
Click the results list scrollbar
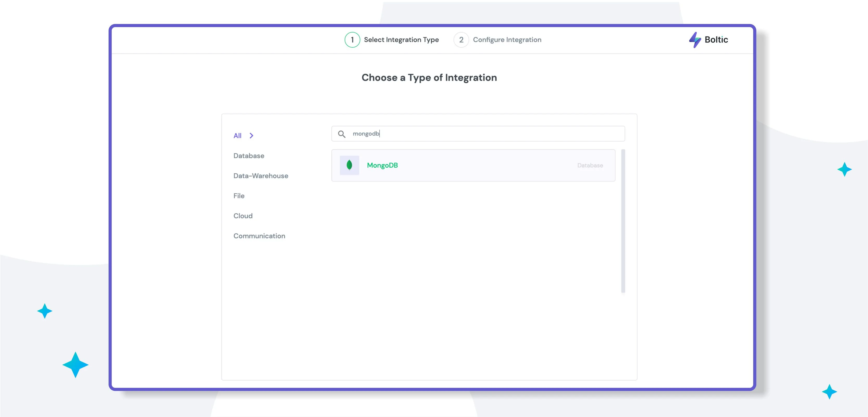coord(623,221)
